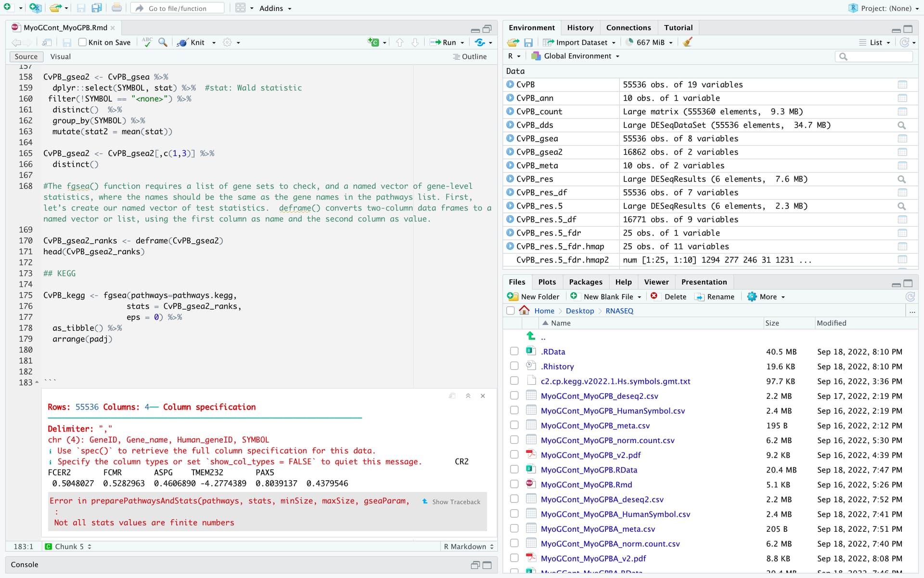924x578 pixels.
Task: Toggle the document Outline
Action: (470, 57)
